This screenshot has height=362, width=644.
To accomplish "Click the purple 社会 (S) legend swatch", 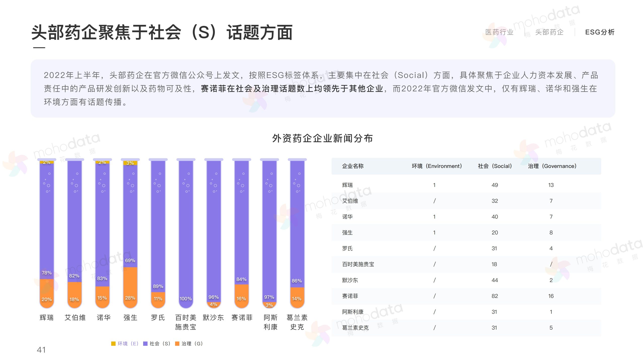I will click(145, 344).
